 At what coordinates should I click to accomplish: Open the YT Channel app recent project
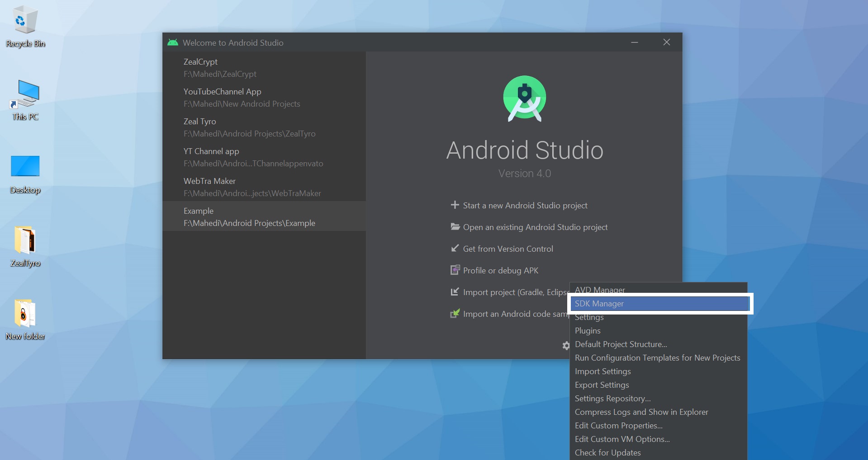pos(264,157)
